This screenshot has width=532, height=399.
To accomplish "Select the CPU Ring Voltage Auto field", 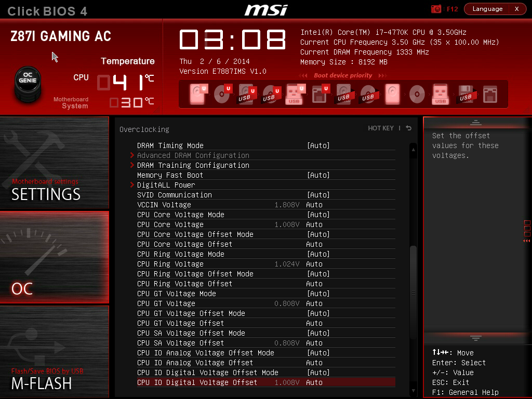I will (x=314, y=264).
